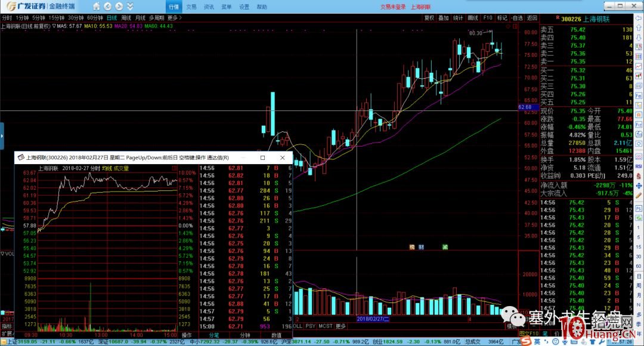Image resolution: width=644 pixels, height=346 pixels.
Task: Switch chart to 1分钟 period
Action: (22, 18)
